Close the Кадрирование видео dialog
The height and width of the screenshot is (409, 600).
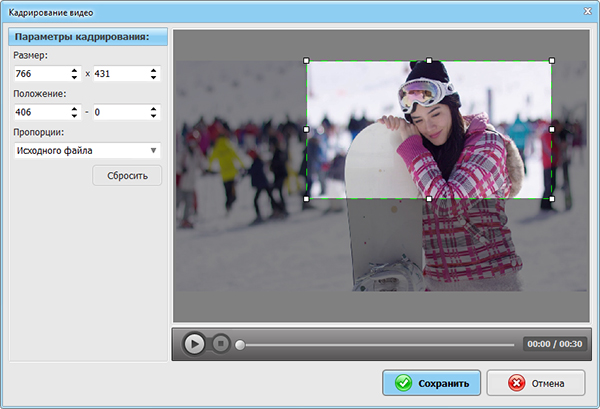588,11
